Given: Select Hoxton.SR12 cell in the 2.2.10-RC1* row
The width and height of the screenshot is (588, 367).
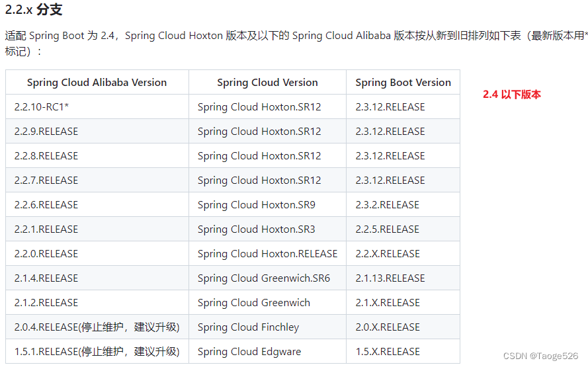Looking at the screenshot, I should tap(267, 107).
